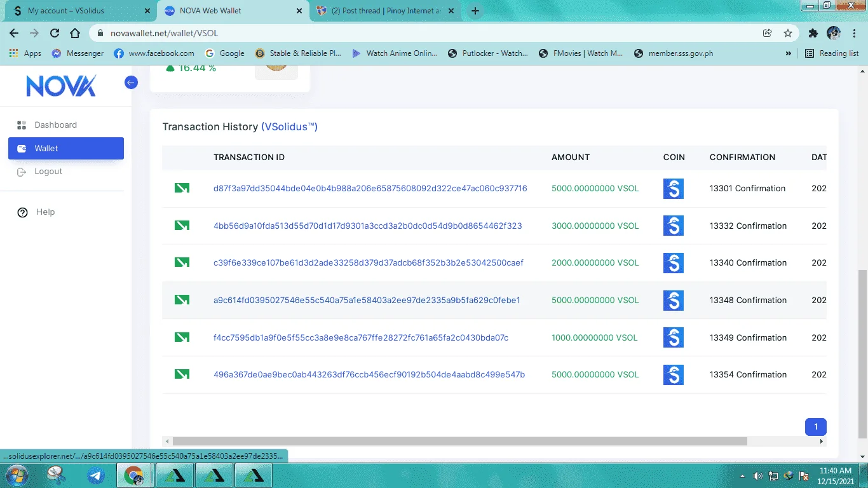
Task: Collapse the NOVA sidebar with the arrow button
Action: click(131, 82)
